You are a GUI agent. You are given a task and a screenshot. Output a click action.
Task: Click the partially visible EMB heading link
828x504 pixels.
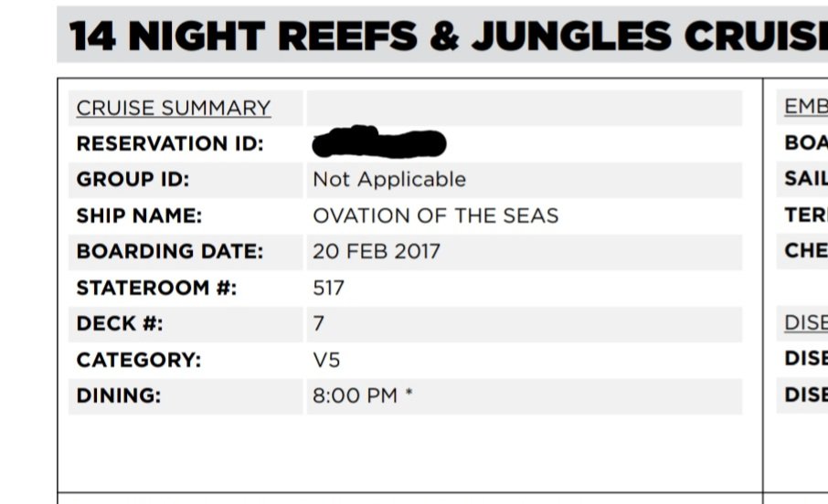(806, 107)
